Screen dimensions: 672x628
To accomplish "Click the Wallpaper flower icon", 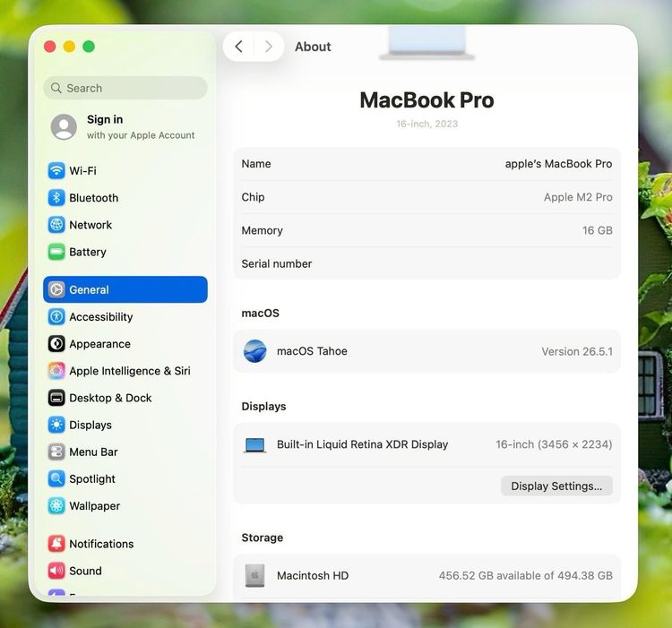I will [x=56, y=505].
